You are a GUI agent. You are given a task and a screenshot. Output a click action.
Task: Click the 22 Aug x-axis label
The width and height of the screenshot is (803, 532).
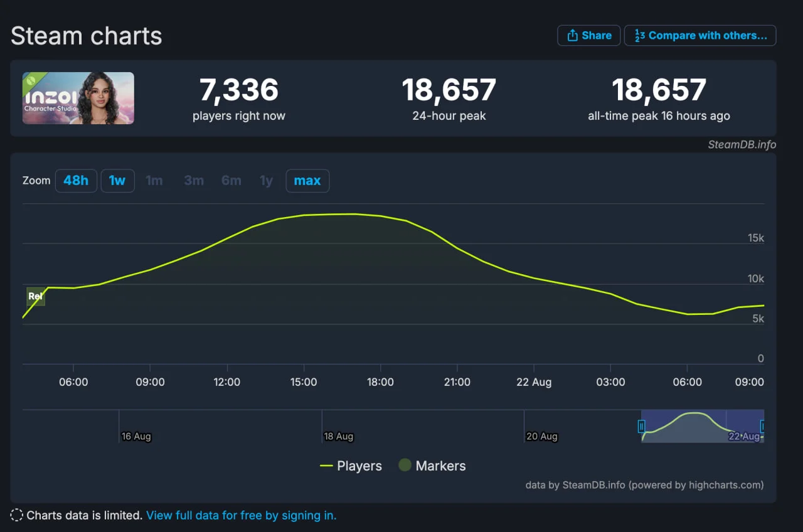point(534,382)
